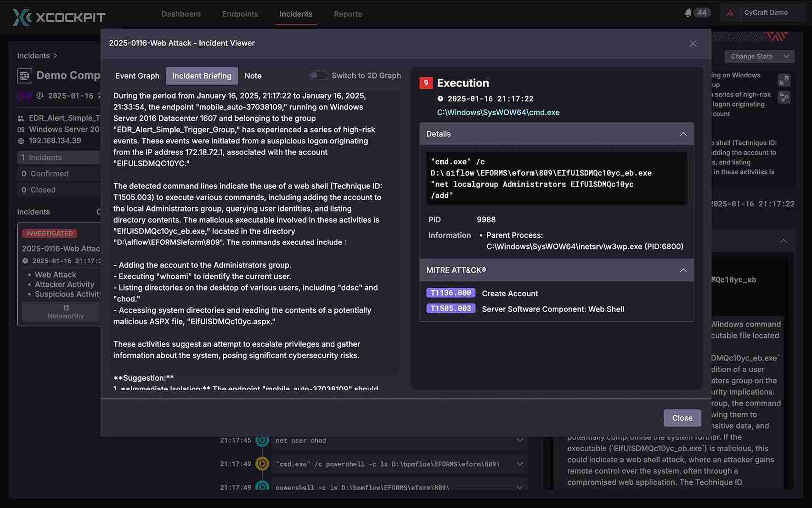Open the Note tab
The height and width of the screenshot is (508, 812).
(x=253, y=76)
